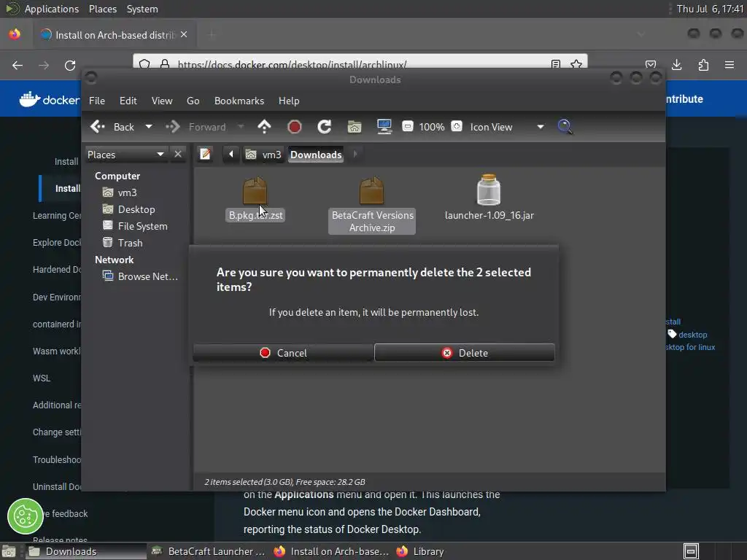This screenshot has width=747, height=560.
Task: Select the Downloads breadcrumb button
Action: click(316, 155)
